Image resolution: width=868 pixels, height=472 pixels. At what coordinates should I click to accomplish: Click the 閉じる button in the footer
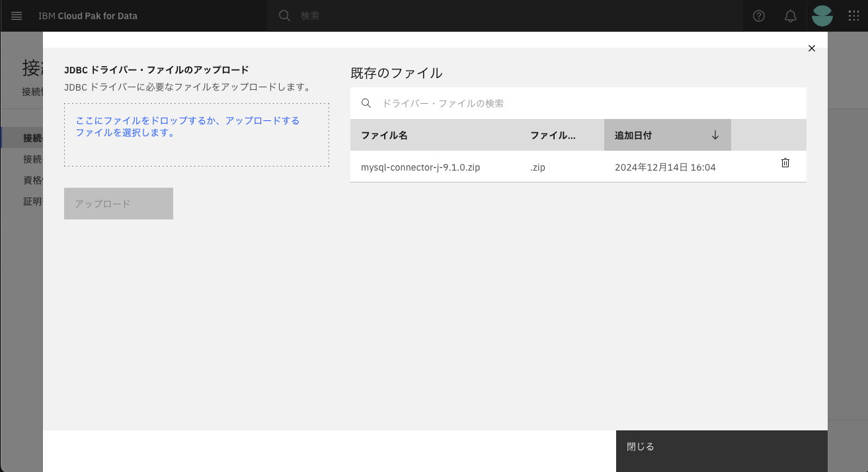[x=639, y=446]
